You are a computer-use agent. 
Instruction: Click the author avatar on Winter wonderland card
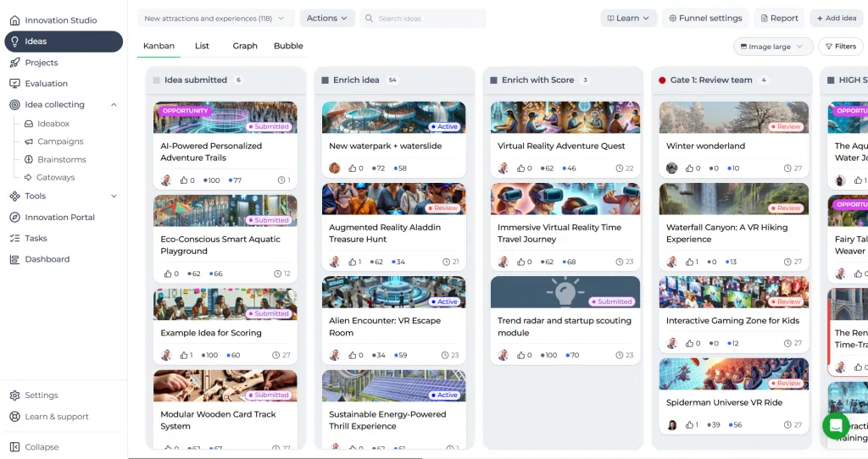tap(671, 169)
